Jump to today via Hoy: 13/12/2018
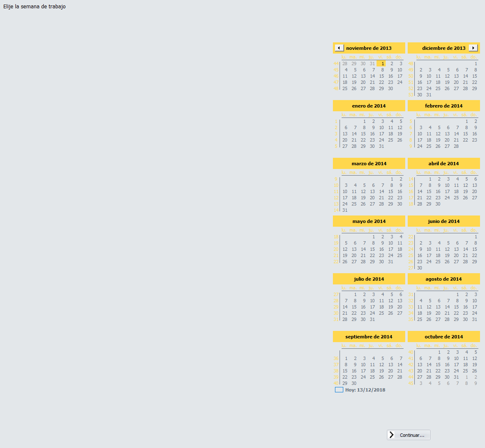The height and width of the screenshot is (448, 485). pos(365,390)
